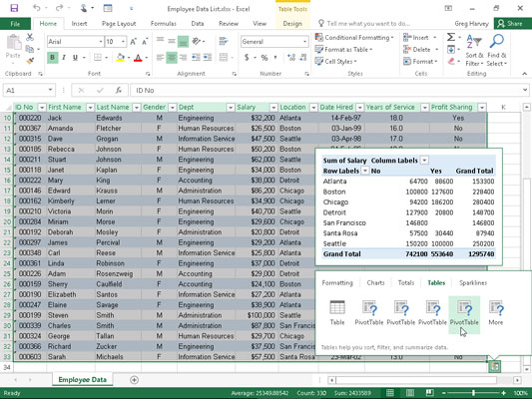The height and width of the screenshot is (399, 532).
Task: Click the Format Painter brush icon
Action: point(31,61)
